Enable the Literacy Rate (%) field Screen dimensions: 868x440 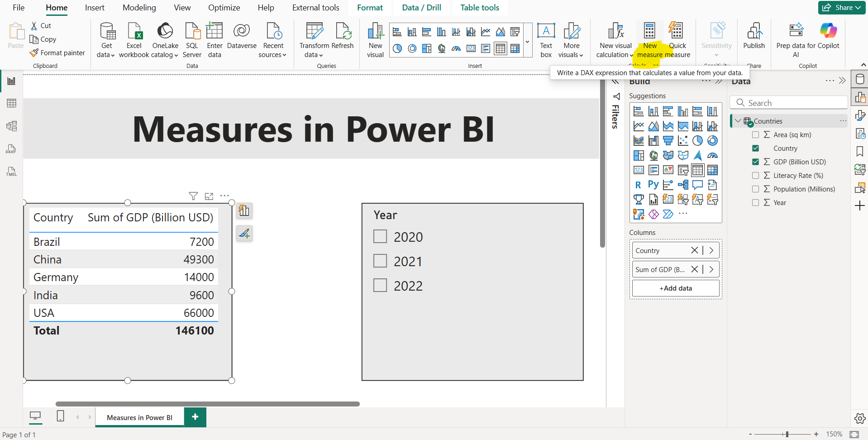pos(756,175)
